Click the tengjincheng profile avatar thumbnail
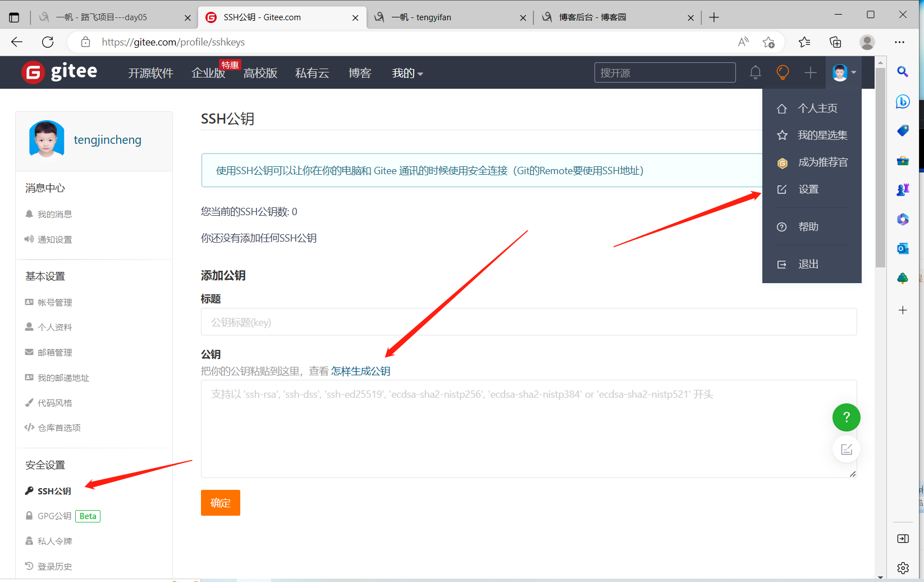This screenshot has height=582, width=924. [x=47, y=139]
